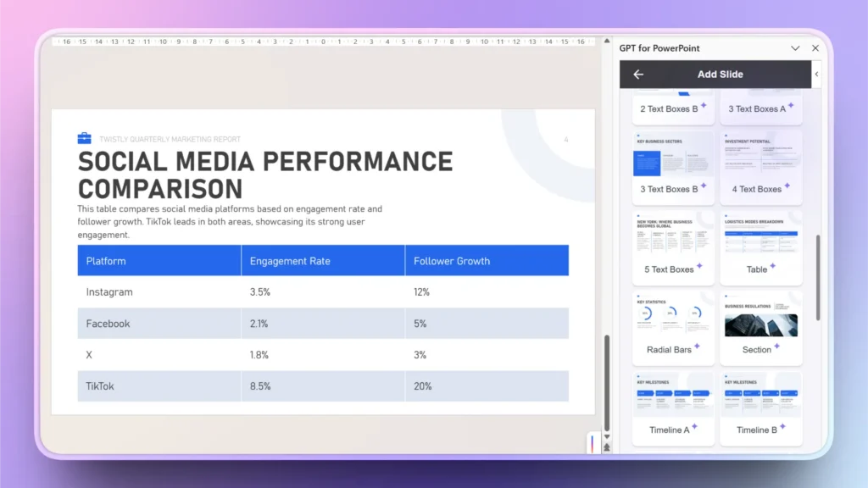Select the 8.5% engagement cell

(x=323, y=386)
